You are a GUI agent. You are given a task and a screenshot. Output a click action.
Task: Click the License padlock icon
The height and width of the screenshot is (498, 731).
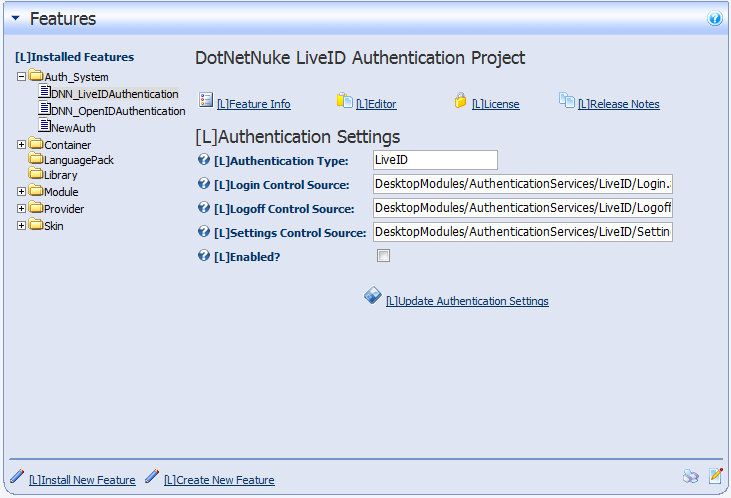point(460,100)
